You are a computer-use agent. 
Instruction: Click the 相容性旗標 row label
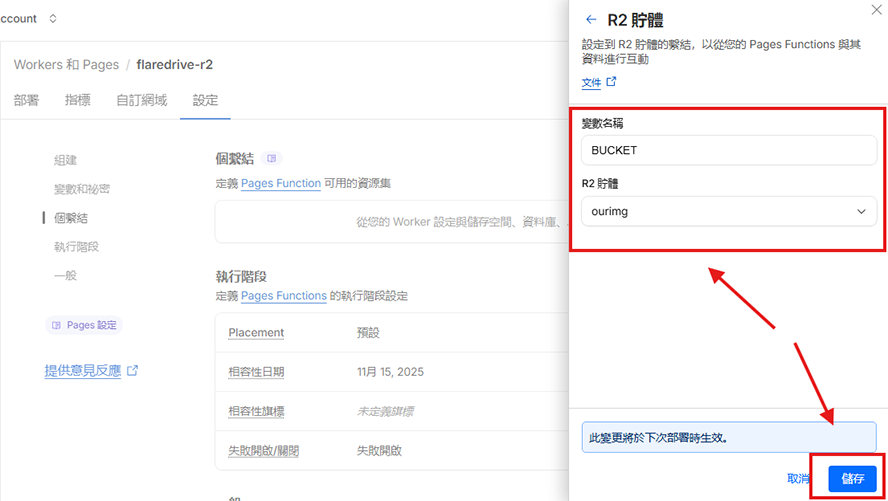256,412
